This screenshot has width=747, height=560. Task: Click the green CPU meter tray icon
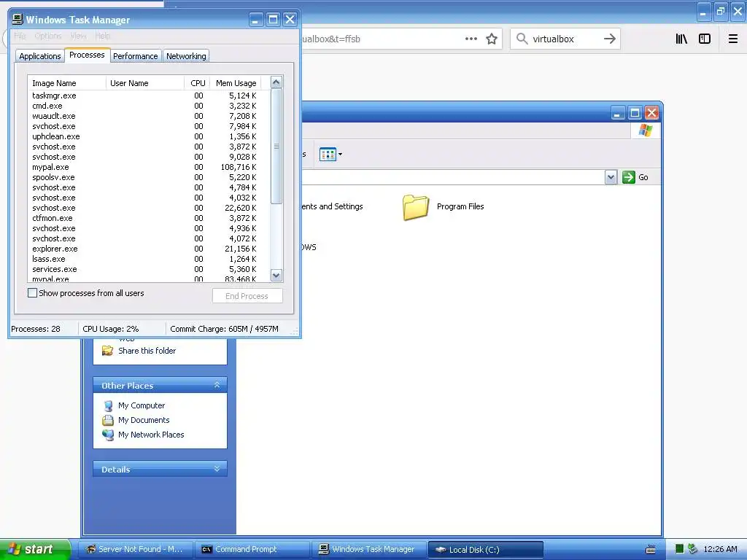click(x=680, y=549)
